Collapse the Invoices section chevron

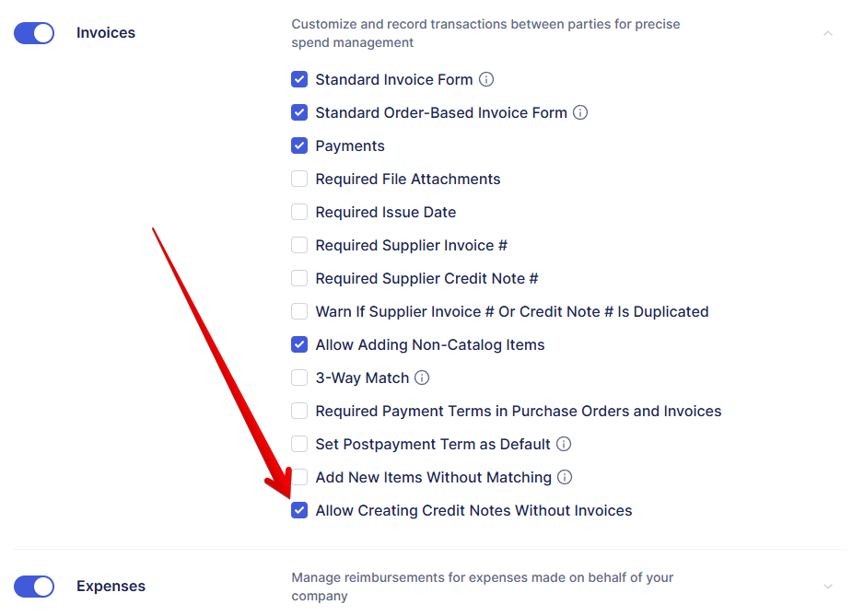pos(827,33)
